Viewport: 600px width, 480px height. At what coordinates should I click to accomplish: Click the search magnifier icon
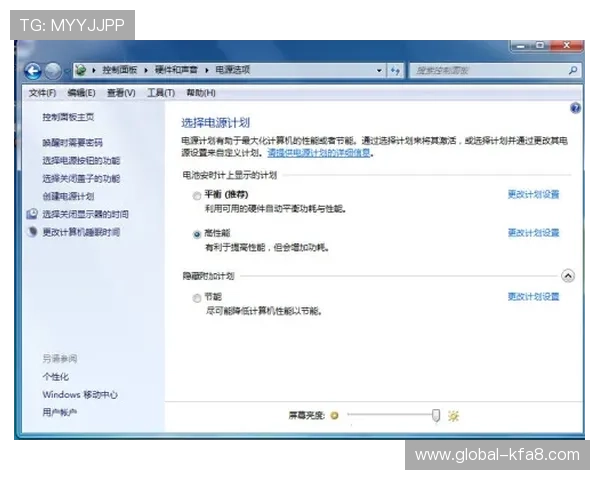click(x=573, y=70)
